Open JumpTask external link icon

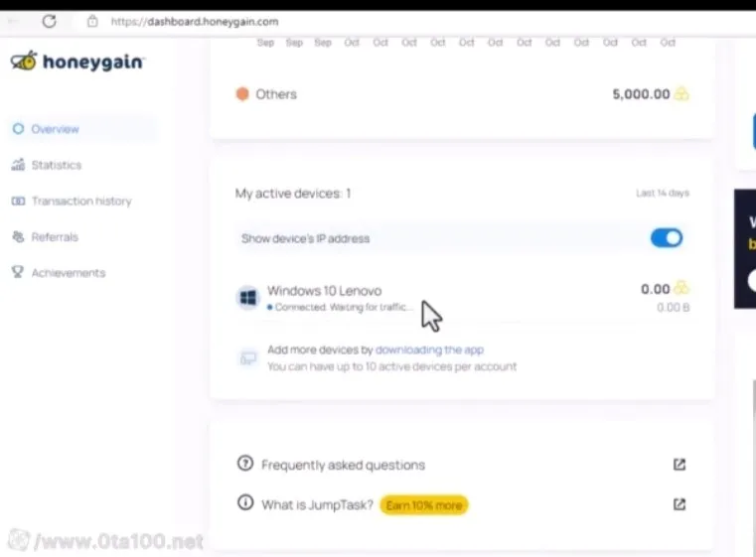click(680, 504)
